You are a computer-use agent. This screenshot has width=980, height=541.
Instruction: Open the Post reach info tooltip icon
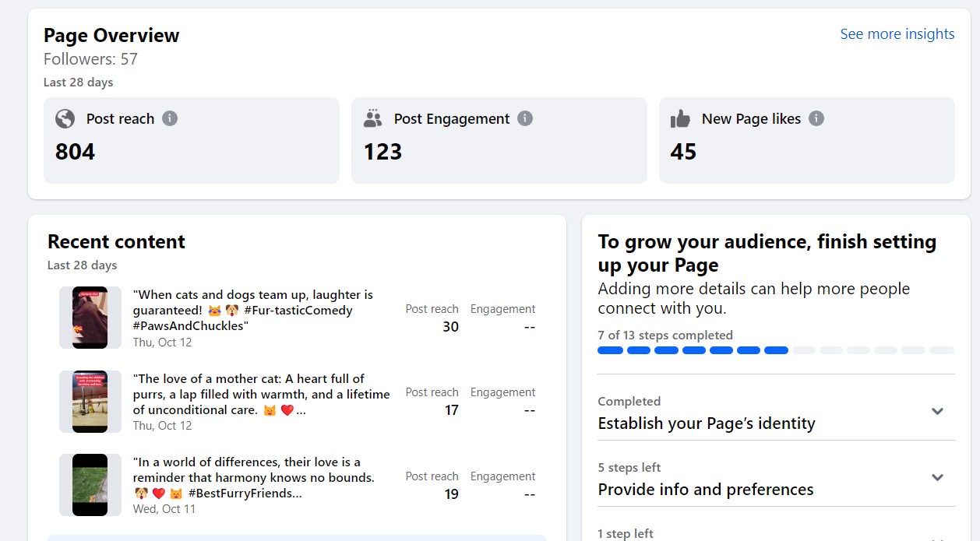click(170, 118)
